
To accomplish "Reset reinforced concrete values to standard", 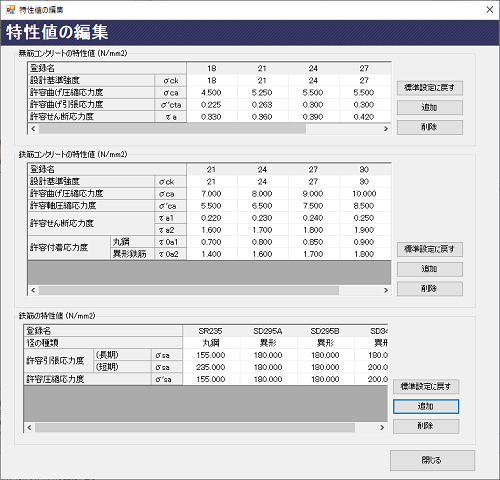I will coord(430,249).
